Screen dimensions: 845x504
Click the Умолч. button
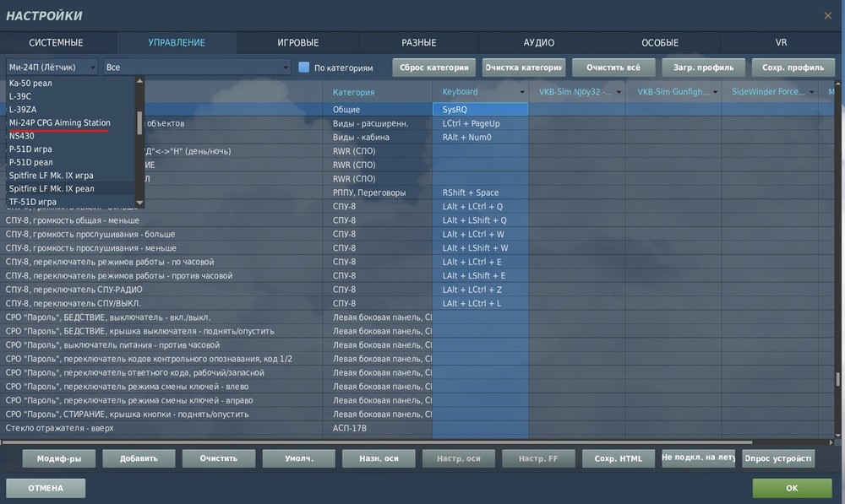coord(299,458)
